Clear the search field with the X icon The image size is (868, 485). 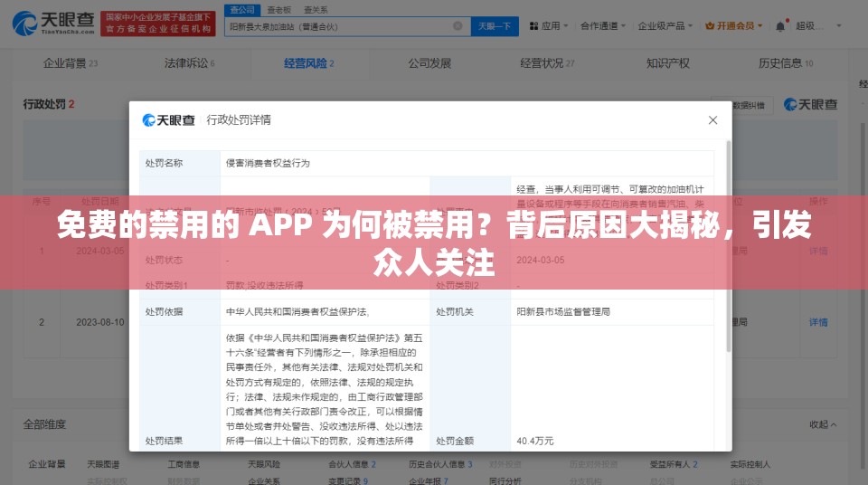(458, 26)
